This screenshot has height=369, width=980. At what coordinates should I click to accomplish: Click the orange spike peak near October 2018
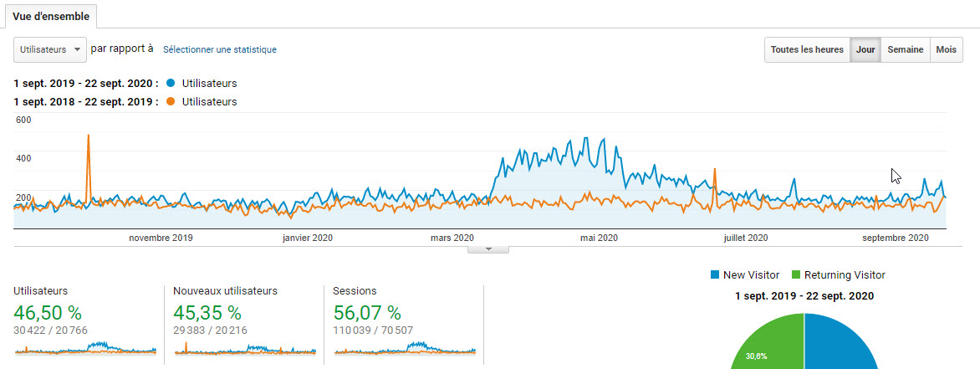pyautogui.click(x=89, y=136)
